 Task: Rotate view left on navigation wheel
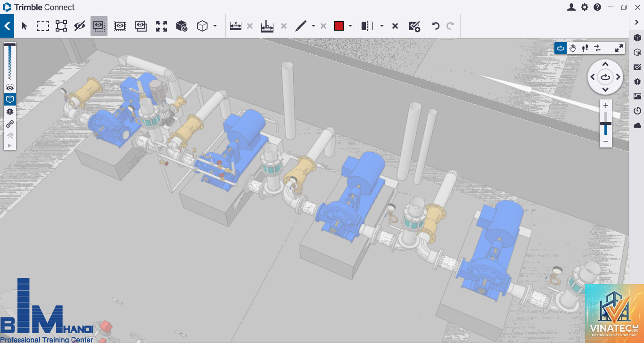tap(593, 77)
